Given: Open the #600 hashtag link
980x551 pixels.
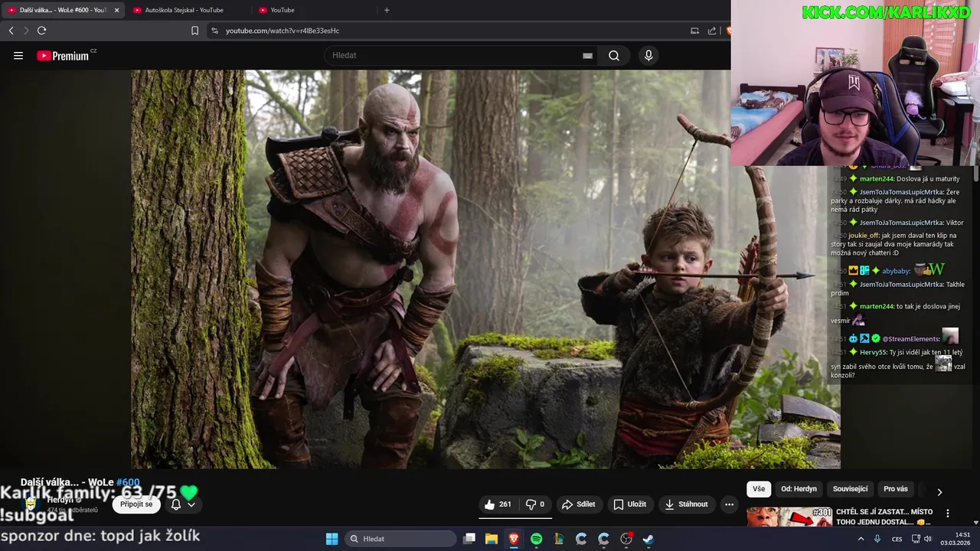Looking at the screenshot, I should pos(128,482).
